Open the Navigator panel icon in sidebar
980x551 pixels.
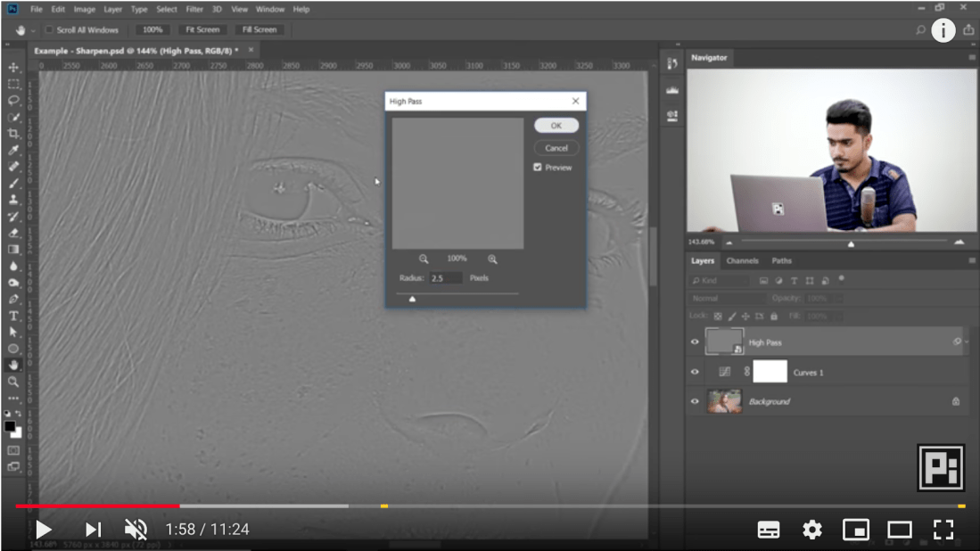672,64
